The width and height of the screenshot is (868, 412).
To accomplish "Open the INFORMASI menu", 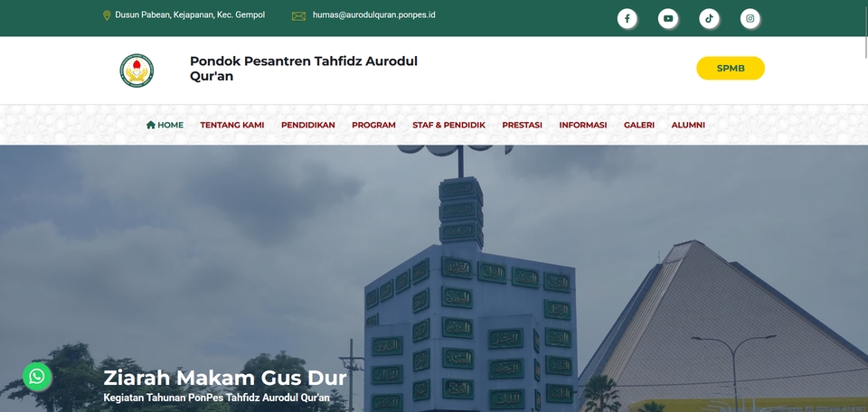I will tap(582, 126).
